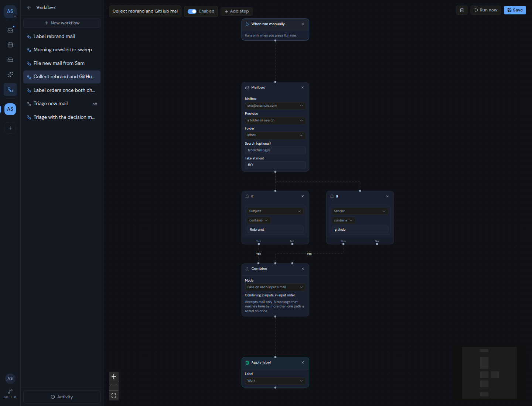
Task: Open the Label rebrand mail workflow
Action: tap(62, 37)
